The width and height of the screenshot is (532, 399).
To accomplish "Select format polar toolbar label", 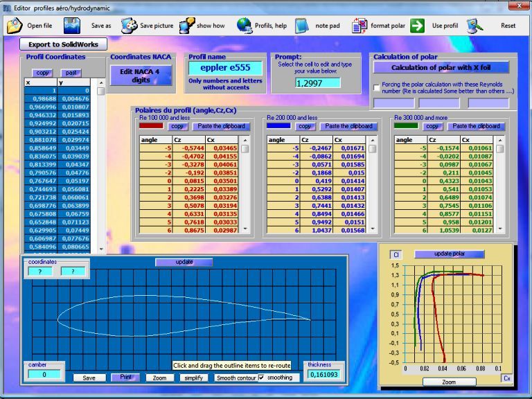I will point(388,26).
